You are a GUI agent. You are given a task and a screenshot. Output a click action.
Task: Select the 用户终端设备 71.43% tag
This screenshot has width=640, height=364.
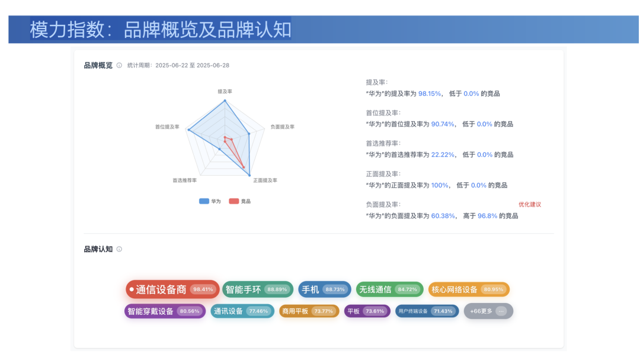(427, 311)
